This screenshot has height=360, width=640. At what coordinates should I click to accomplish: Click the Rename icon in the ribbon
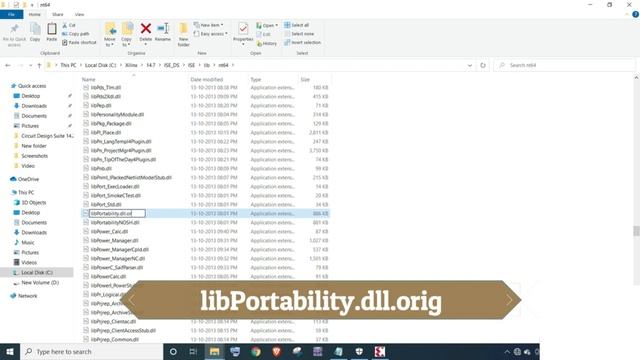click(163, 29)
